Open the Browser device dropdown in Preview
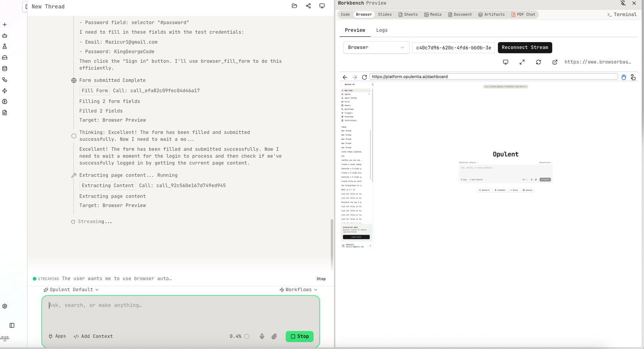This screenshot has height=349, width=644. click(x=376, y=47)
